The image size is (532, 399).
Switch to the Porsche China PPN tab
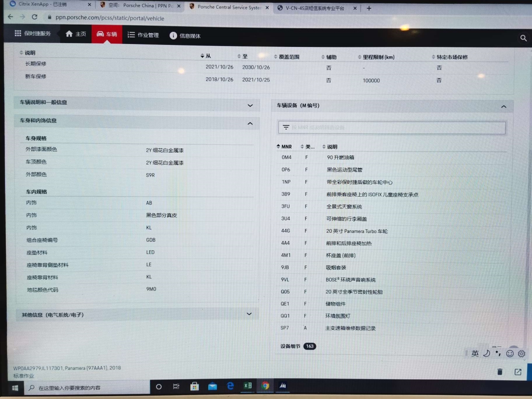point(141,5)
